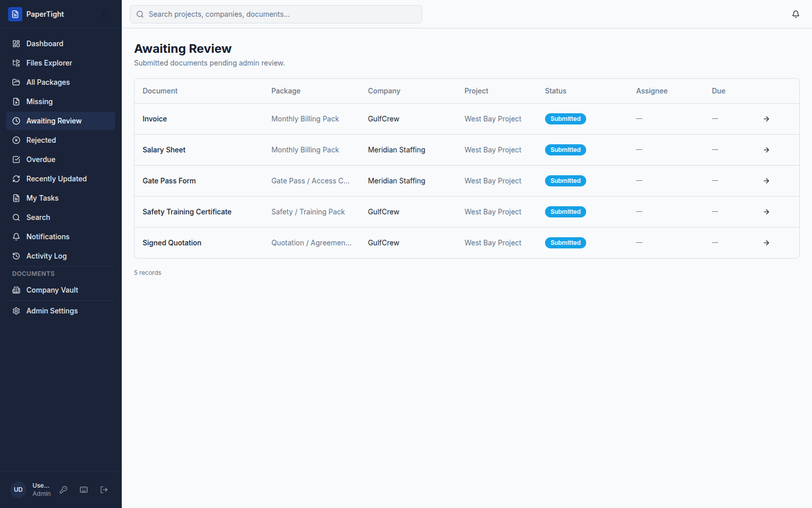Click the 5 records count text
The height and width of the screenshot is (508, 812).
pos(148,273)
